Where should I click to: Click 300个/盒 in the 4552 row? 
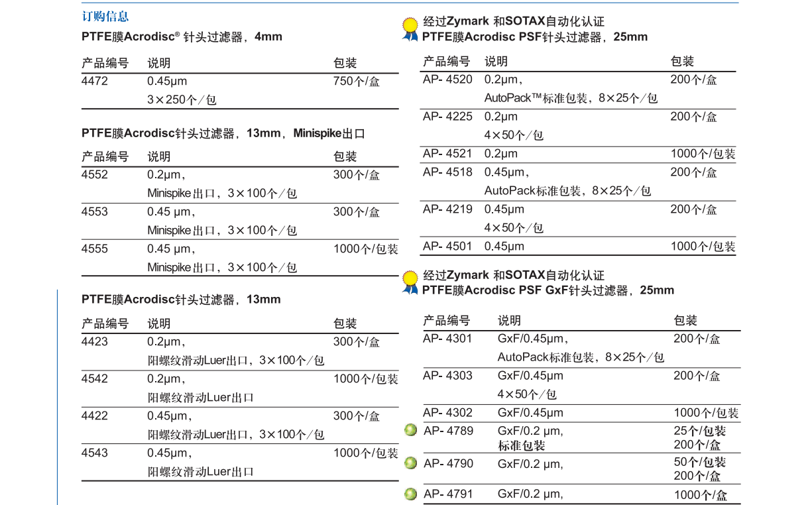[357, 175]
